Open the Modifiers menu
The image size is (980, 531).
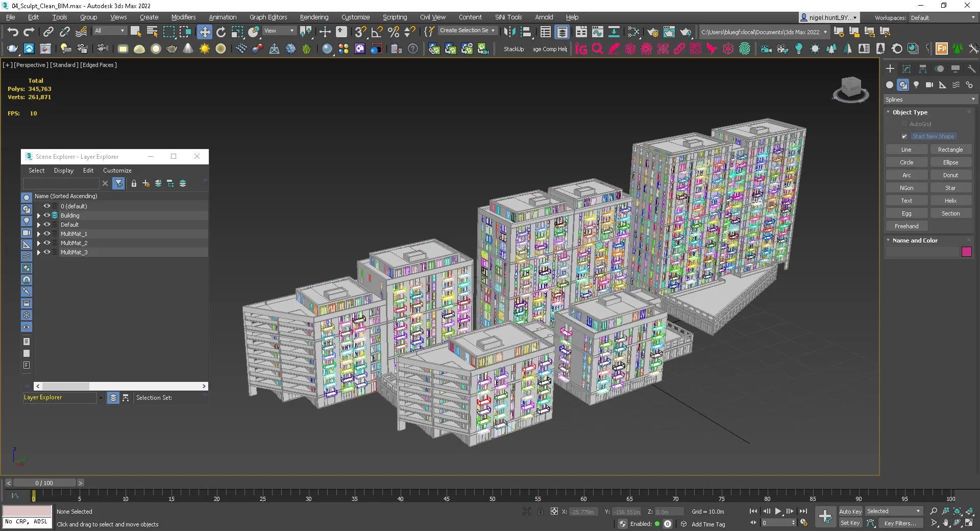(183, 17)
